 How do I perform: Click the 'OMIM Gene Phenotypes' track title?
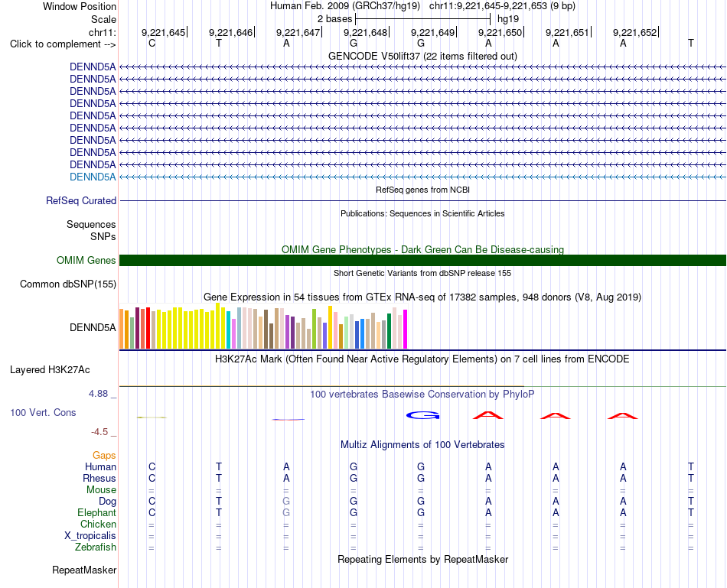click(x=422, y=250)
